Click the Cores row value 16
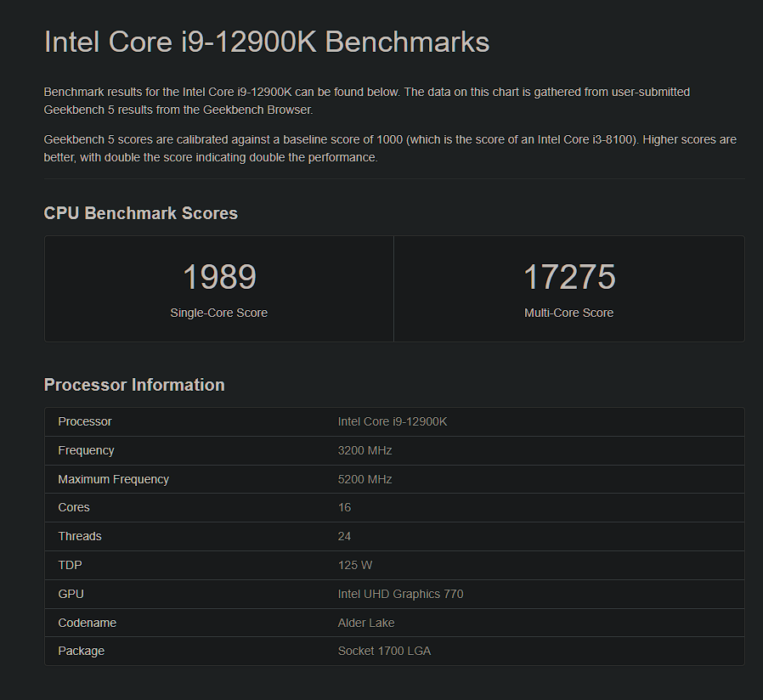Viewport: 763px width, 700px height. tap(344, 507)
